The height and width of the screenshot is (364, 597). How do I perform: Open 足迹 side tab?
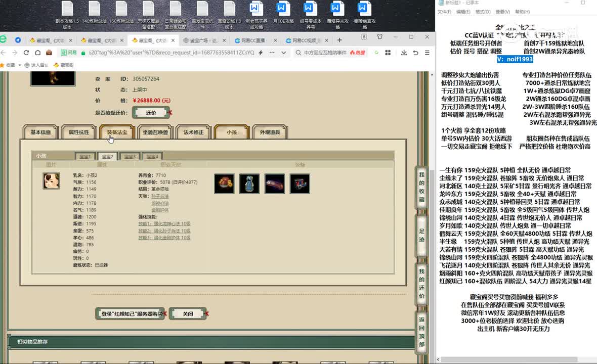(421, 235)
